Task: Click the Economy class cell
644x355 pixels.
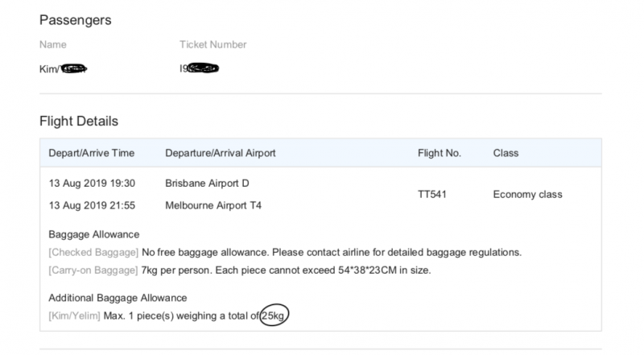Action: pos(527,194)
